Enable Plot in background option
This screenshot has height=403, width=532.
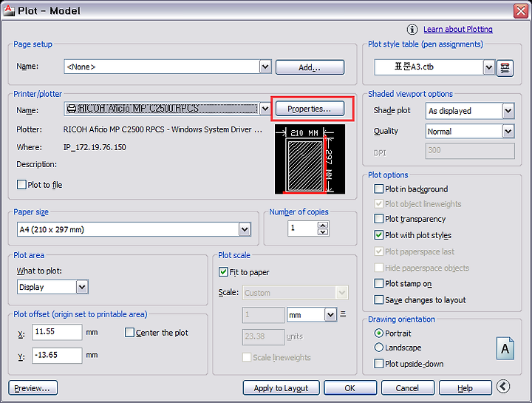pyautogui.click(x=378, y=189)
